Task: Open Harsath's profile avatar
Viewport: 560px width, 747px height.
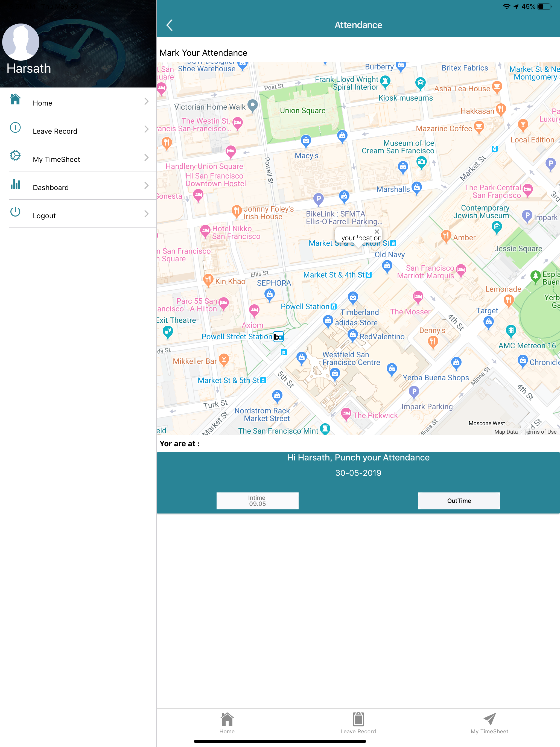Action: pyautogui.click(x=21, y=42)
